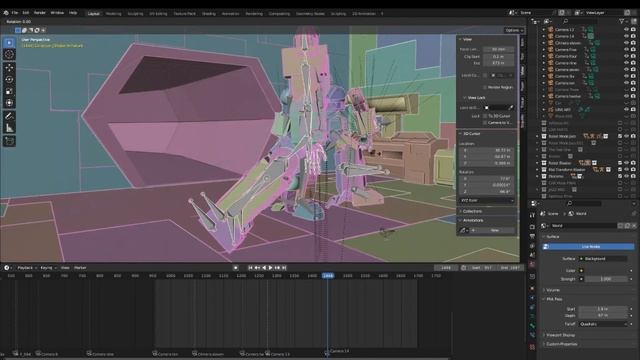Select the Rotate tool
Screen dimensions: 640x360
pos(9,80)
